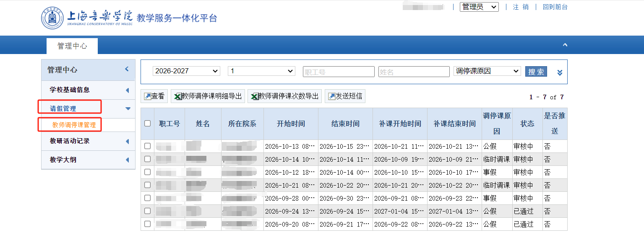This screenshot has height=240, width=644.
Task: Click the 职工号 column header
Action: tap(169, 124)
